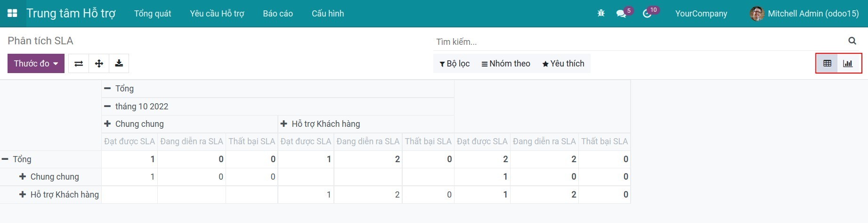
Task: Switch to graph chart view
Action: [x=848, y=64]
